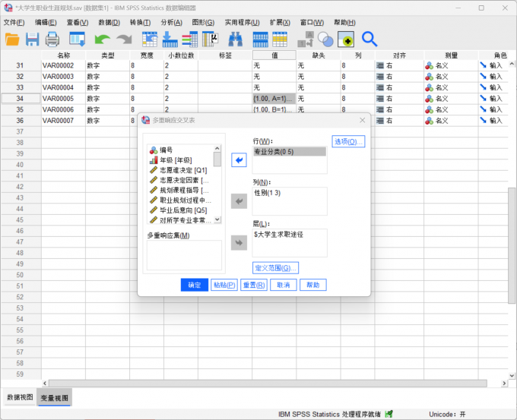Close the multiple response crosstabs dialog

pos(363,120)
